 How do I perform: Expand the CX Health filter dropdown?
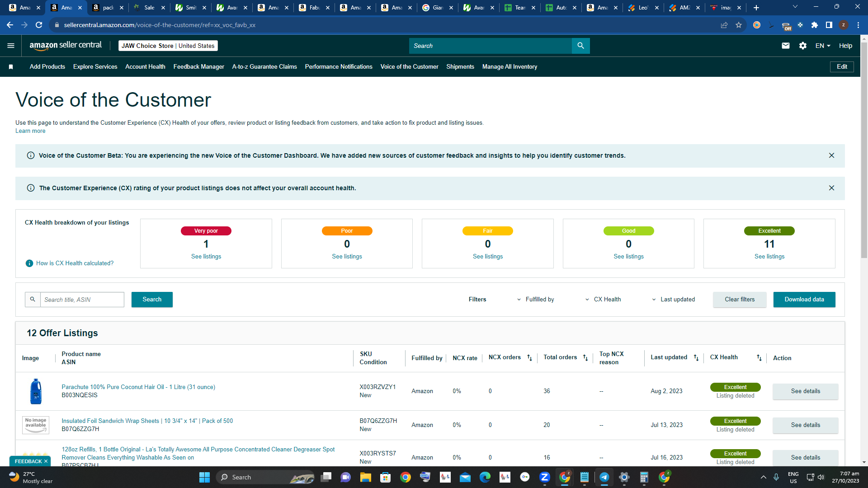603,300
